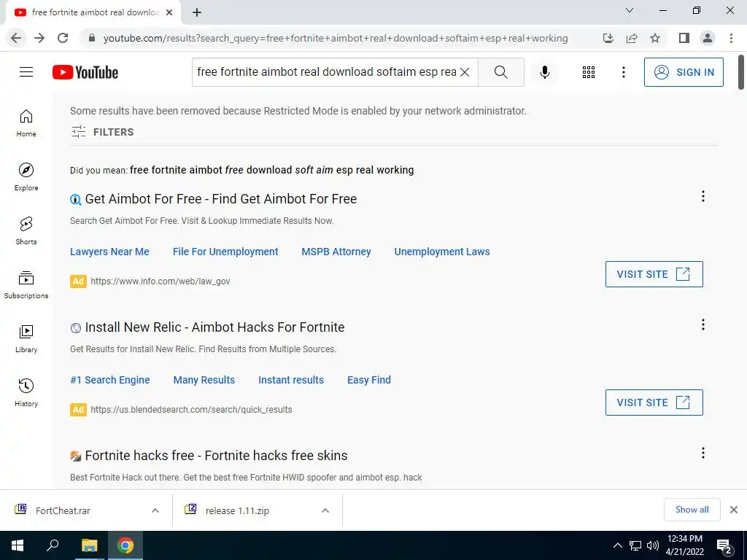This screenshot has height=560, width=747.
Task: Open the Instant results link
Action: click(291, 380)
